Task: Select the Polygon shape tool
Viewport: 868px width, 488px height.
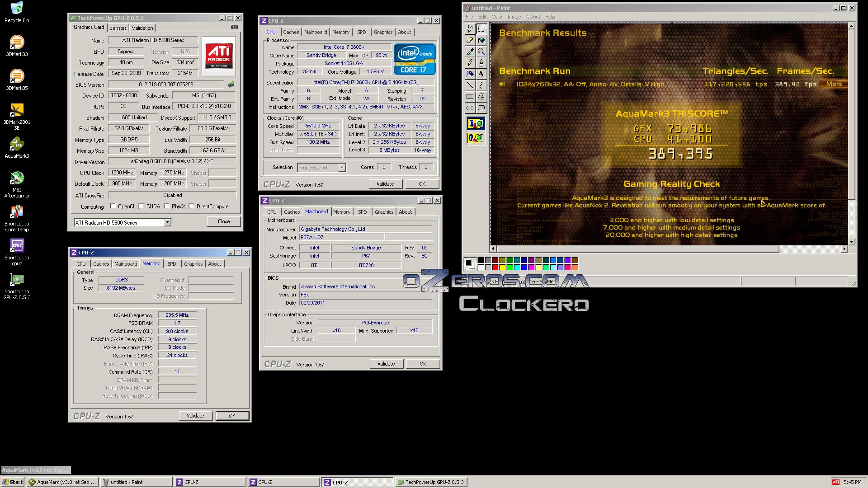Action: (481, 97)
